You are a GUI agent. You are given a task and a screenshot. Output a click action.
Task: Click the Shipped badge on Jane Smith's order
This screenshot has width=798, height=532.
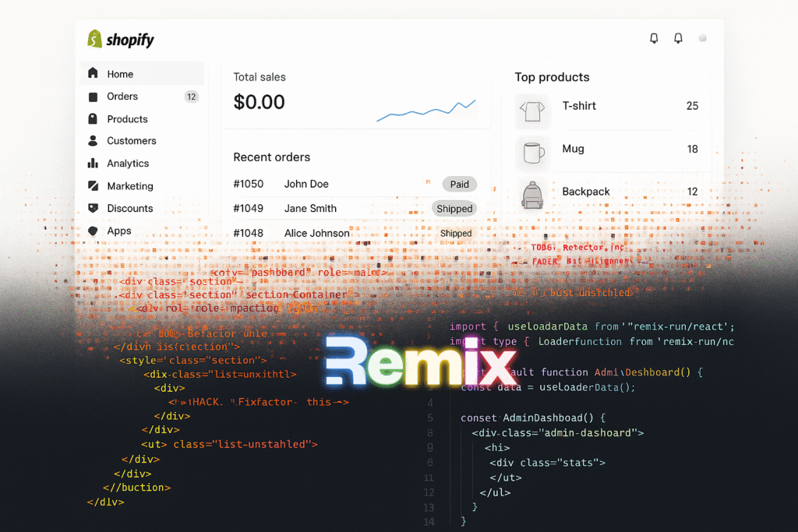pyautogui.click(x=454, y=209)
